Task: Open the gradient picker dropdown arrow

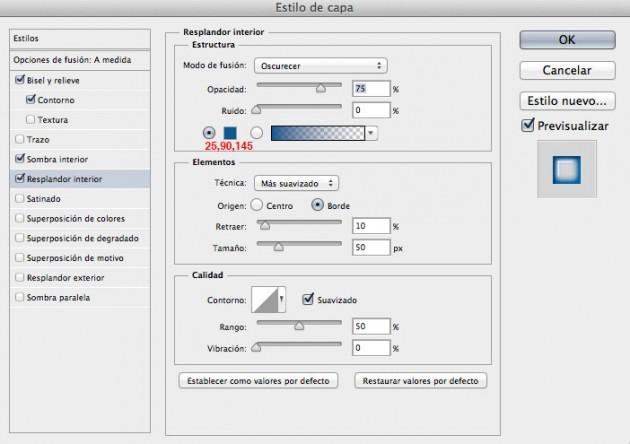Action: (371, 133)
